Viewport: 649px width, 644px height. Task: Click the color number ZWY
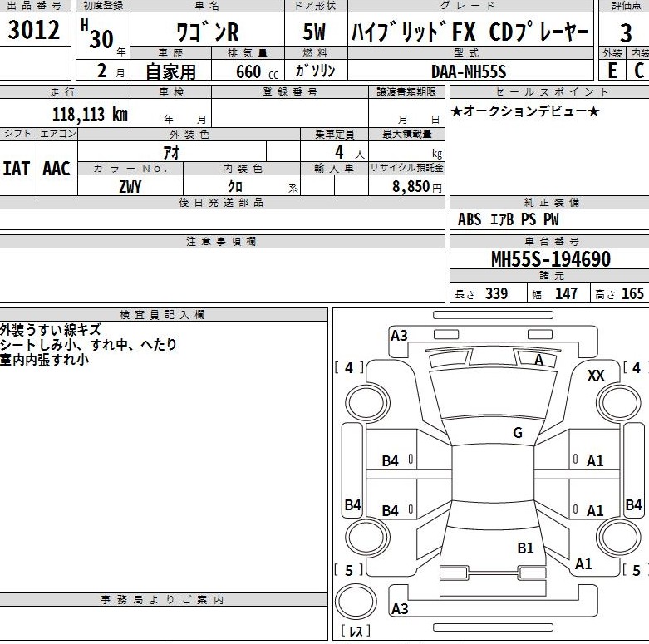tap(130, 187)
